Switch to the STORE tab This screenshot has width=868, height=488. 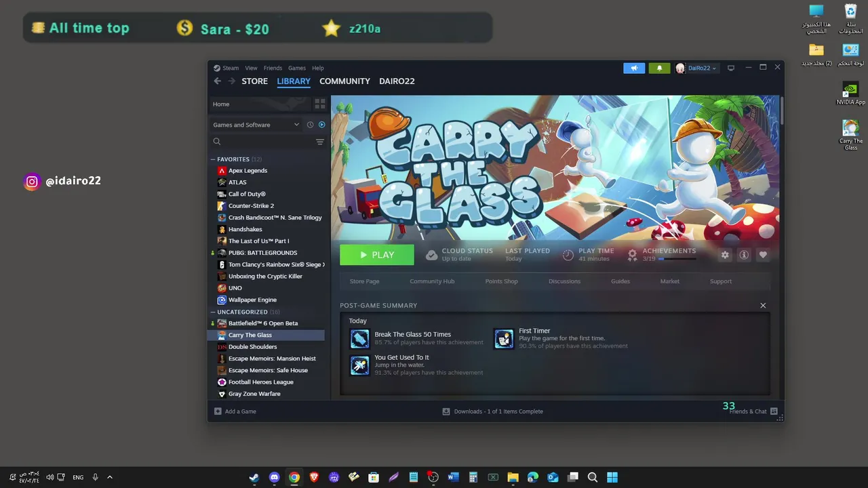(x=254, y=81)
